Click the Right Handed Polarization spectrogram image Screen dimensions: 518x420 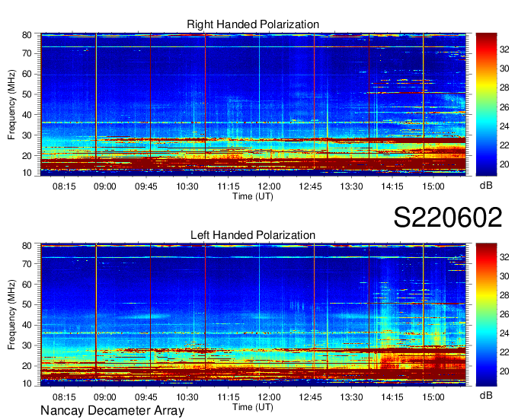[254, 104]
